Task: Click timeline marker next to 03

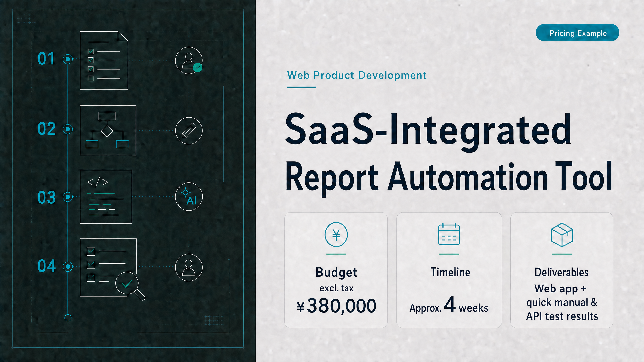Action: point(68,197)
